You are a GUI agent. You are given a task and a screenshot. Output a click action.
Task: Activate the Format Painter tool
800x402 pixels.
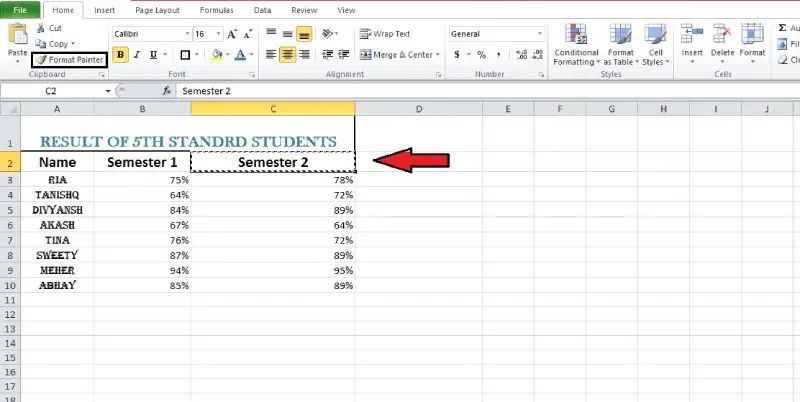pos(69,60)
